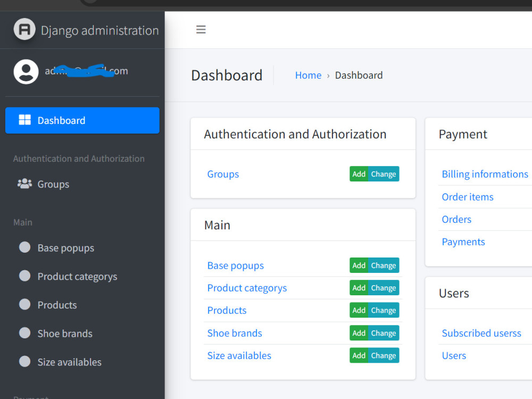This screenshot has height=399, width=532.
Task: Click Change button for Groups
Action: tap(384, 174)
